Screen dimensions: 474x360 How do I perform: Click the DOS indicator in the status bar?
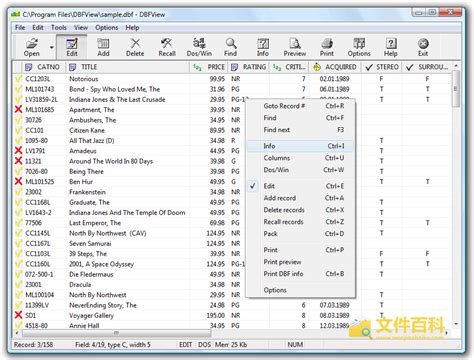204,345
